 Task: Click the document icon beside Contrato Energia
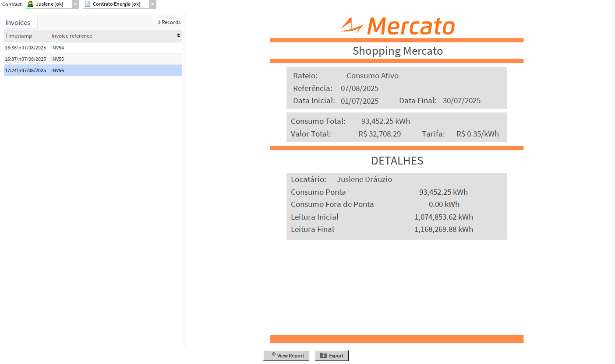[88, 4]
